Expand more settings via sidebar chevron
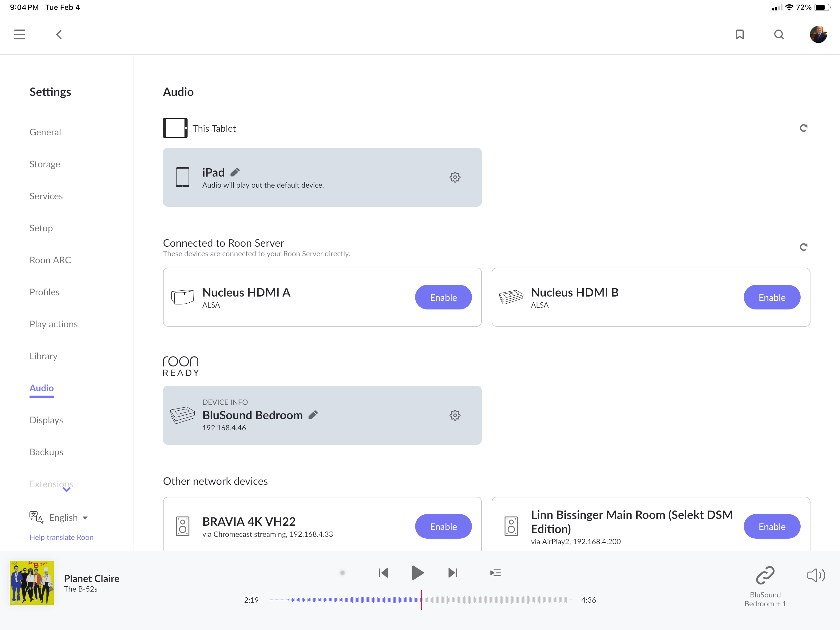 coord(66,490)
